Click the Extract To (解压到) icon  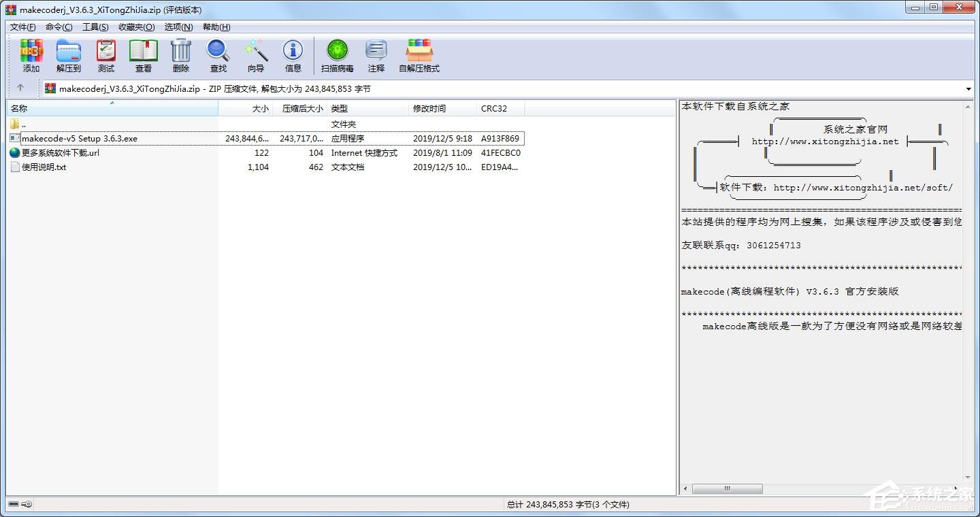point(68,51)
